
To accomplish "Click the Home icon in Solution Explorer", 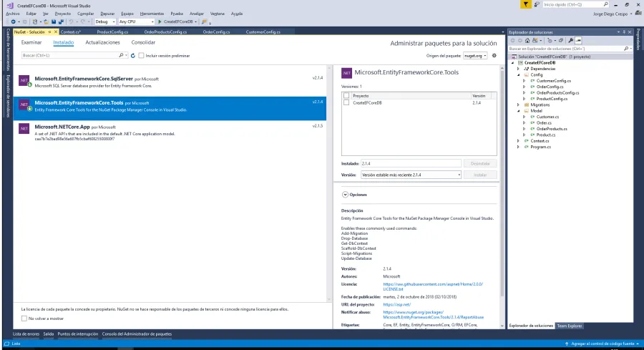I will (527, 40).
